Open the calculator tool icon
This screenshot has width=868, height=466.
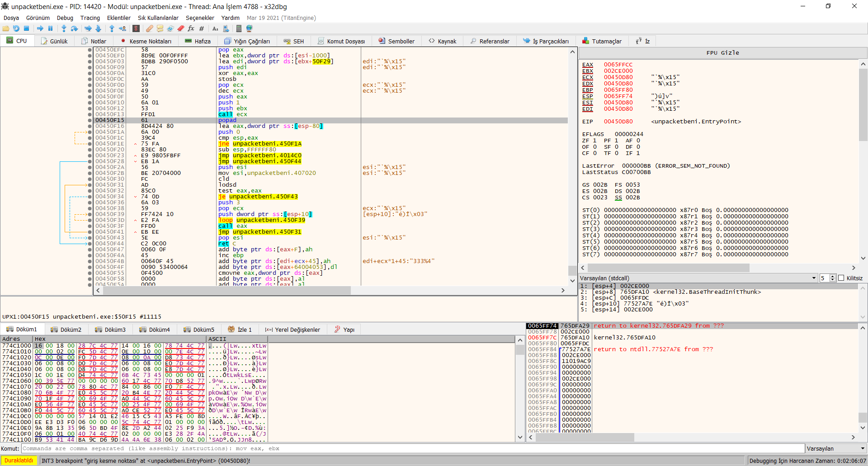click(x=239, y=28)
